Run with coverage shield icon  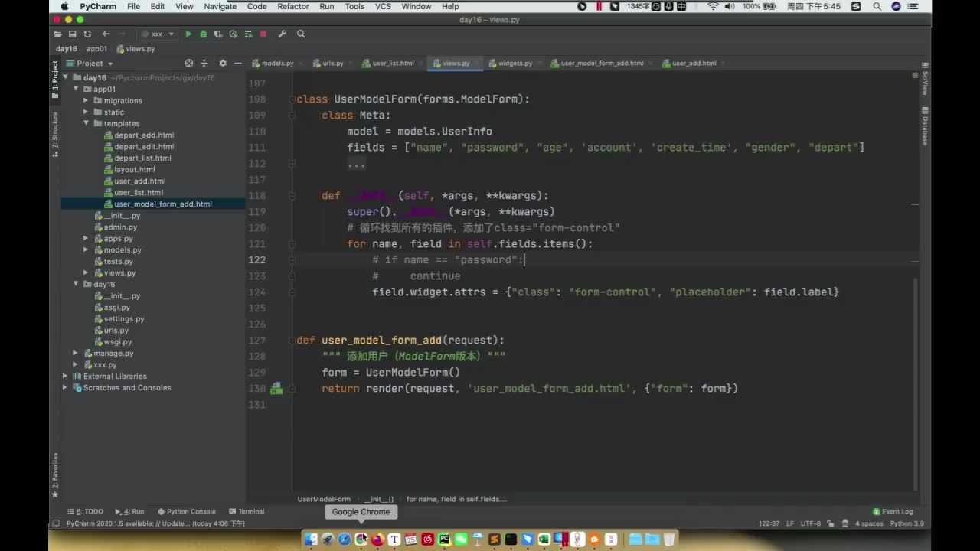pyautogui.click(x=217, y=34)
